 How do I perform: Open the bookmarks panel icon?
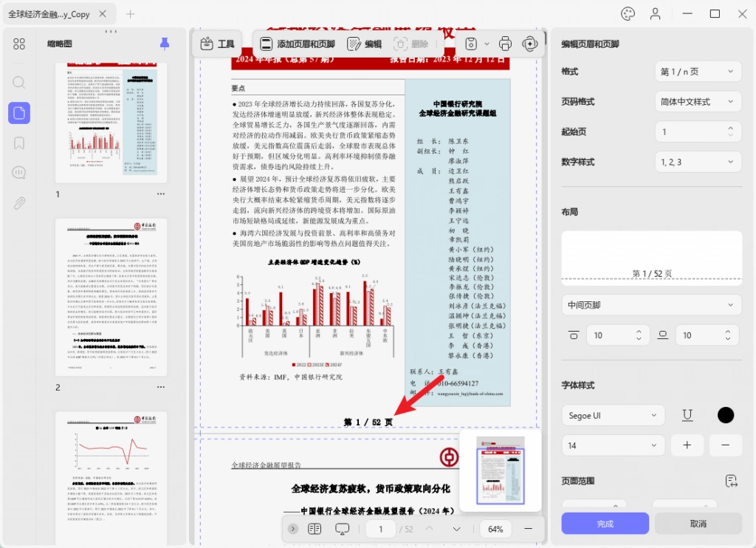(x=18, y=143)
